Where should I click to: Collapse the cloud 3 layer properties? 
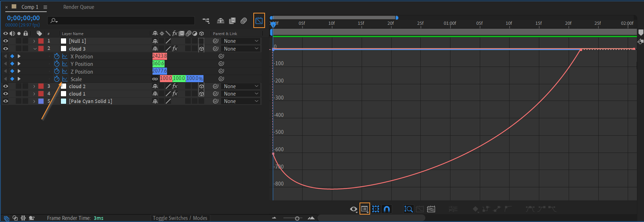(35, 49)
